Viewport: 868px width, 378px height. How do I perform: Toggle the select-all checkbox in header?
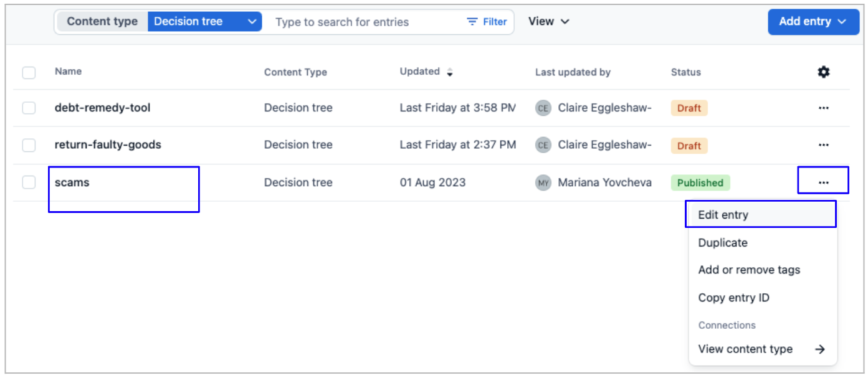click(x=29, y=73)
